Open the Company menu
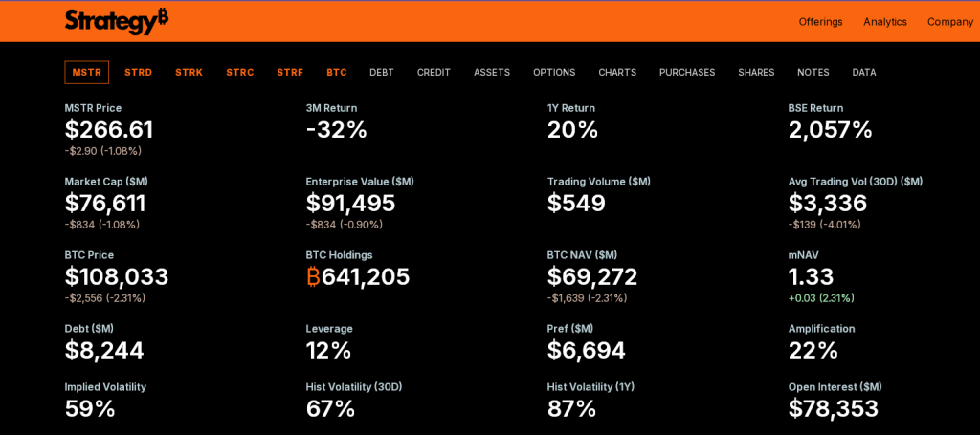980x435 pixels. (x=949, y=22)
